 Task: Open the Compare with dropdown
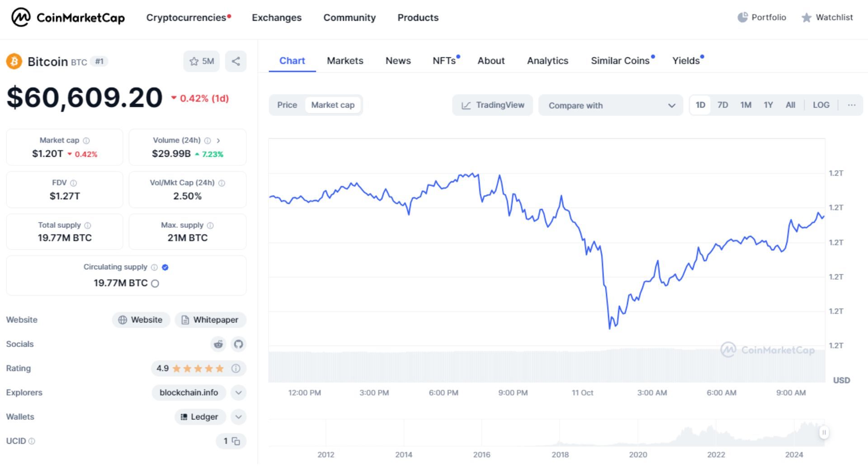click(610, 105)
